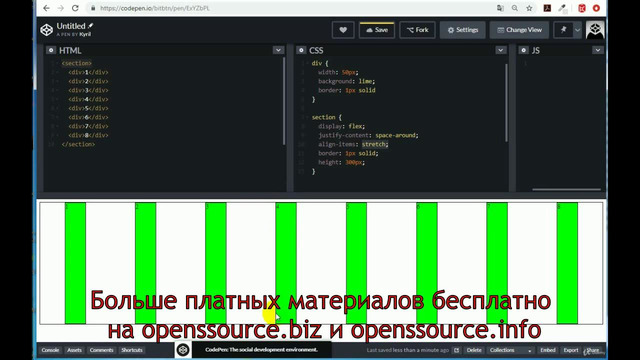Screen dimensions: 640x360
Task: Click the highlighted 'stretch' value in CSS
Action: point(374,144)
